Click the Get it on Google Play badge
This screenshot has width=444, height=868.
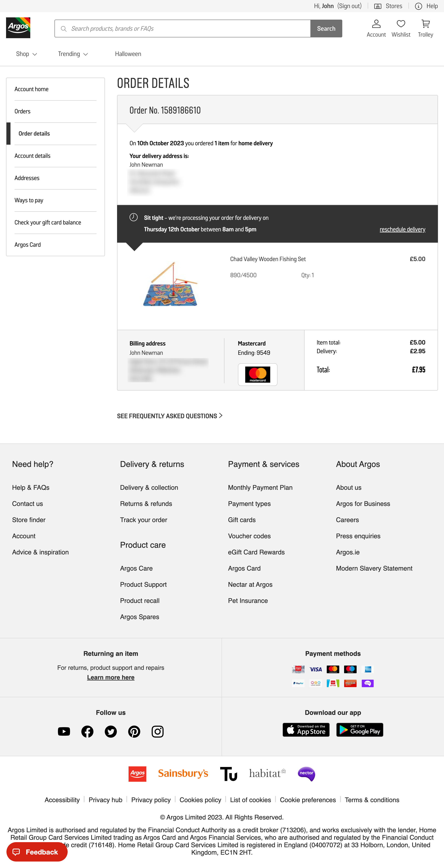[359, 730]
